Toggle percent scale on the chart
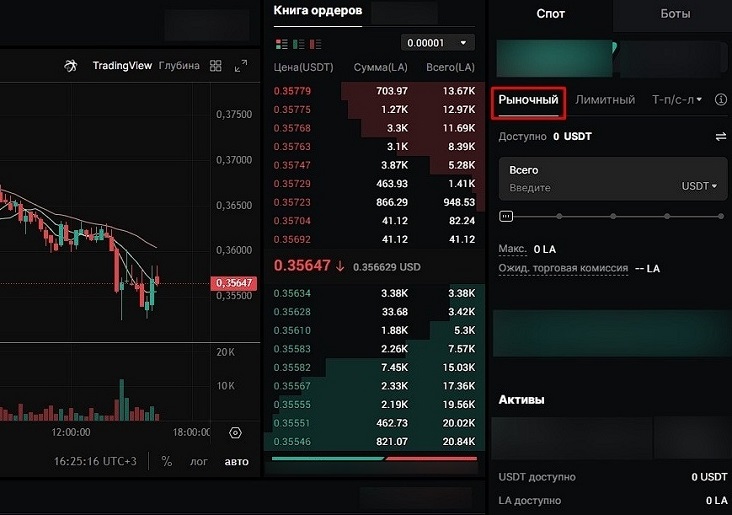The height and width of the screenshot is (515, 732). pos(167,461)
